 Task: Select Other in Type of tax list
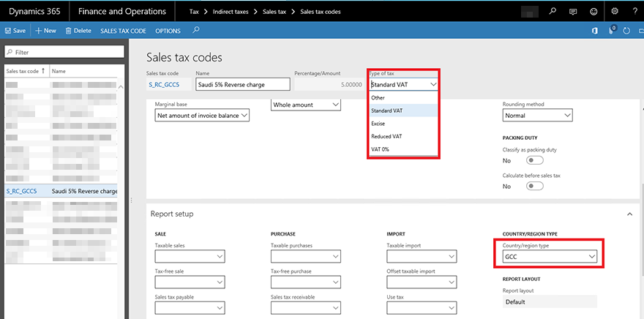403,98
